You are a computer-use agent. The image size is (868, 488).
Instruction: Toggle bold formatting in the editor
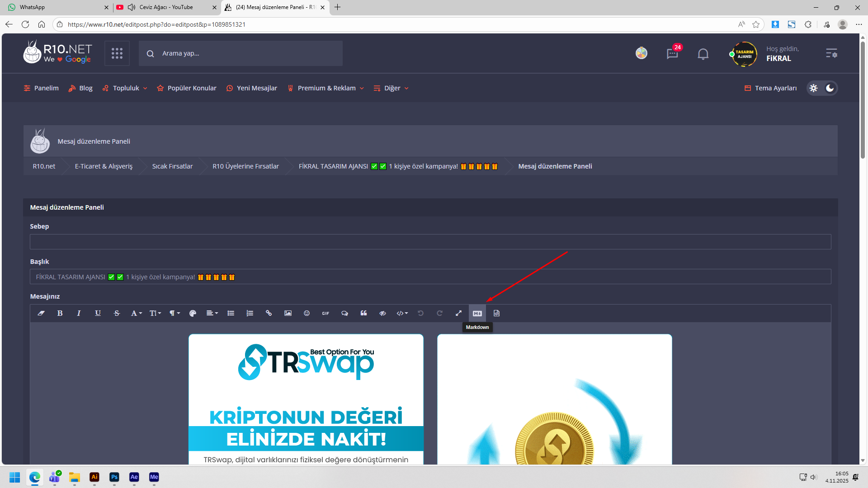pyautogui.click(x=60, y=313)
